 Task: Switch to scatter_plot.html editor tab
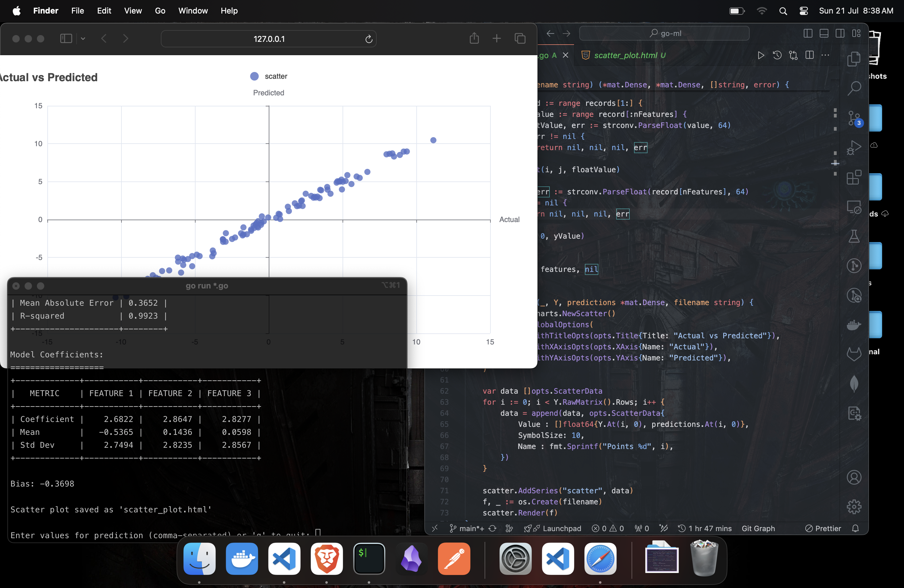(x=624, y=55)
